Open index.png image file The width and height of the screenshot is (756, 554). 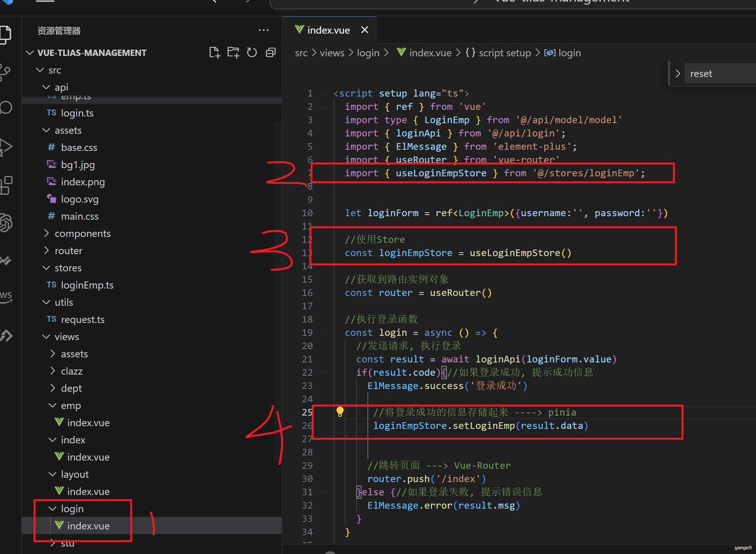[x=83, y=182]
